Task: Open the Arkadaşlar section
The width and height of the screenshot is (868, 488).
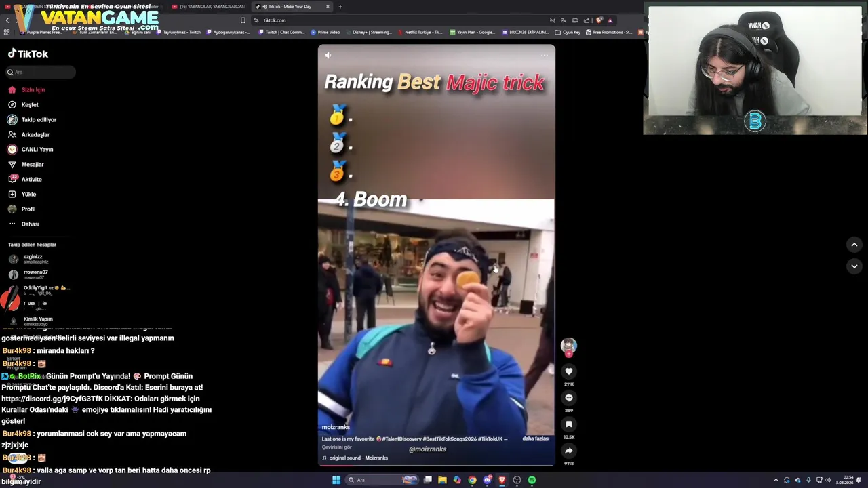Action: (28, 134)
